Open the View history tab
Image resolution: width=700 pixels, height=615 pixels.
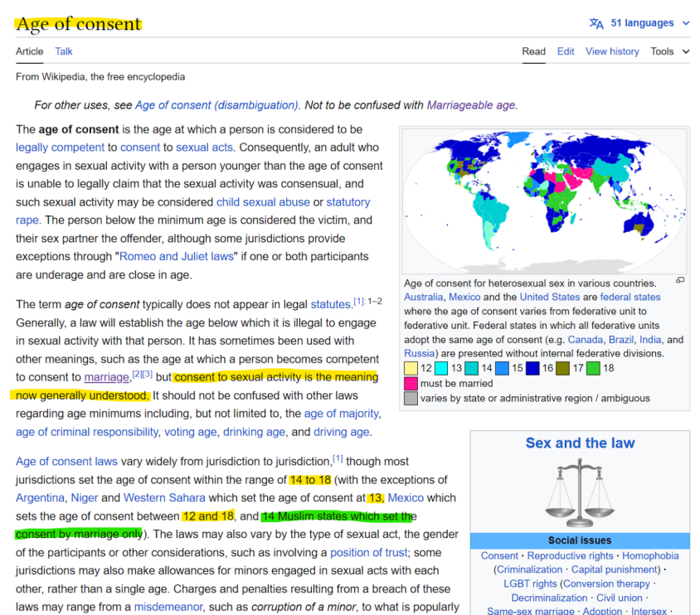612,51
